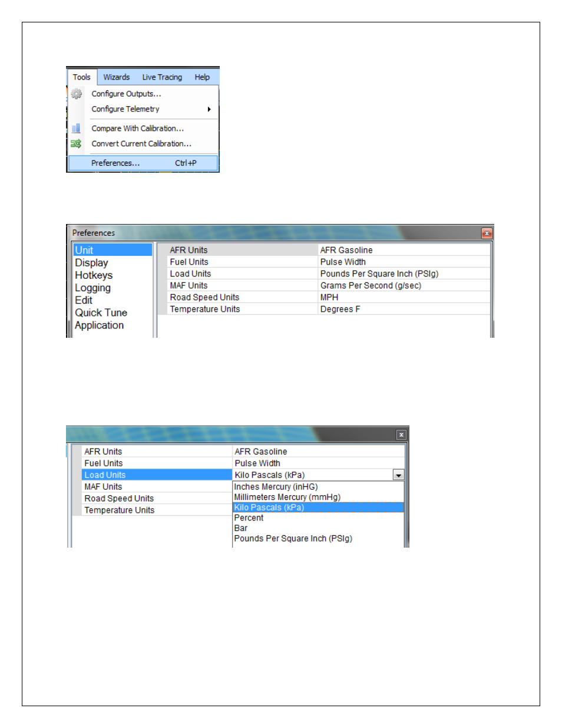
Task: Click the Degrees F value cell
Action: coord(404,309)
